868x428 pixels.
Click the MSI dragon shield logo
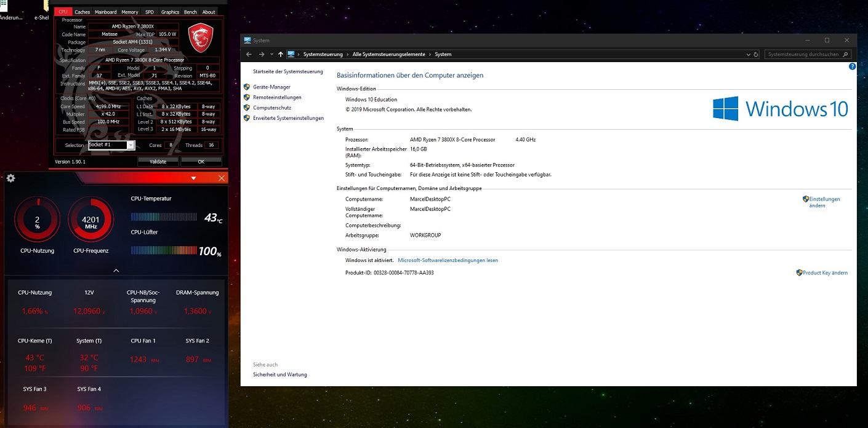200,38
